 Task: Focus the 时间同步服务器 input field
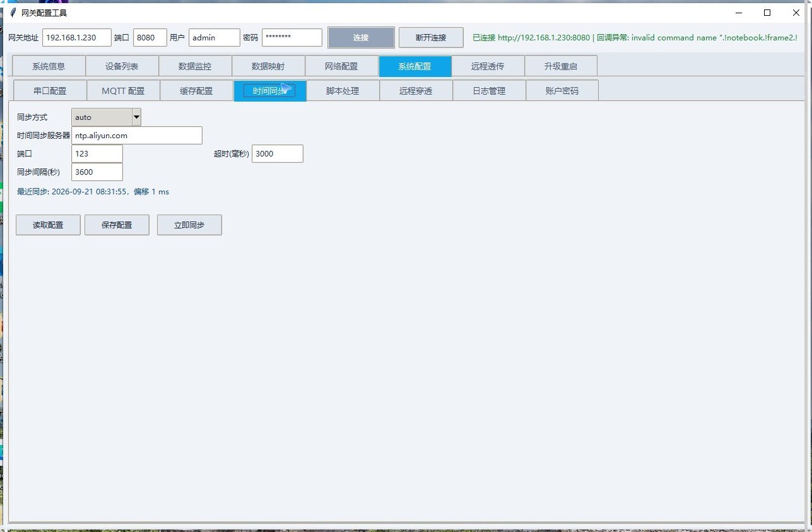(137, 136)
